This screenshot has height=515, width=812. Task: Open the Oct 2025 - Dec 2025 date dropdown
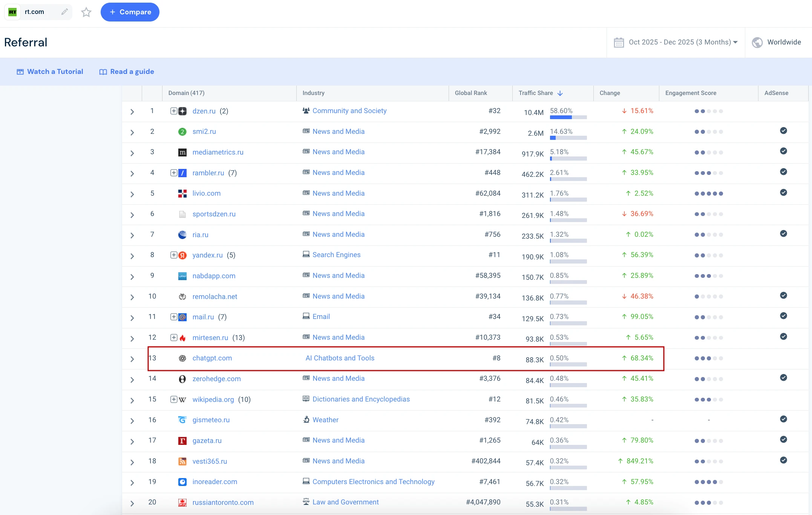(683, 42)
